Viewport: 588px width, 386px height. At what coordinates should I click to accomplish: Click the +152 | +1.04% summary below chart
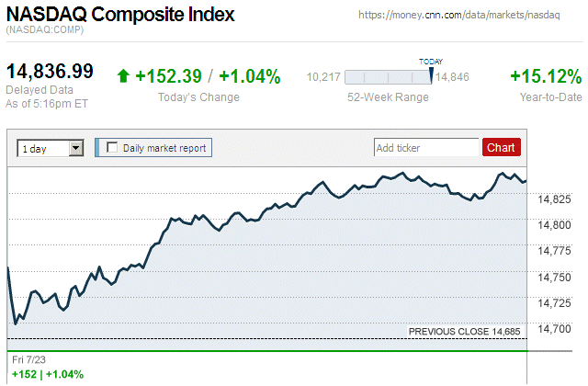coord(47,374)
